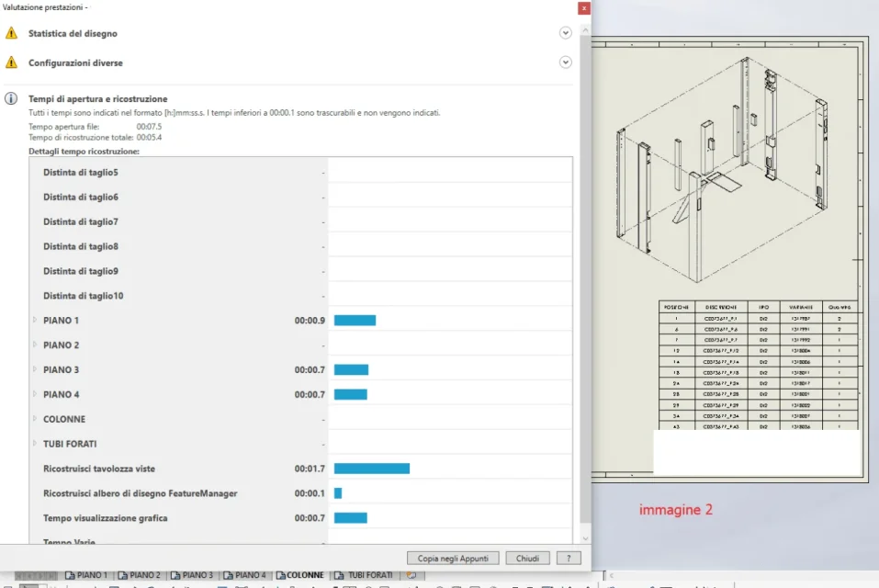Click the PIANO 1 time bar
This screenshot has width=879, height=588.
355,320
